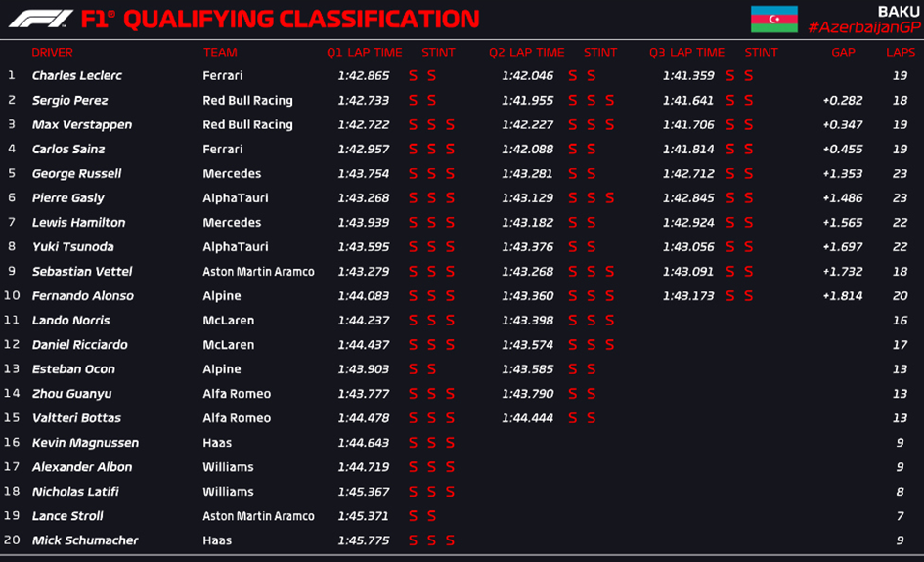Screen dimensions: 924x562
Task: Click the BAKU location label
Action: click(x=898, y=11)
